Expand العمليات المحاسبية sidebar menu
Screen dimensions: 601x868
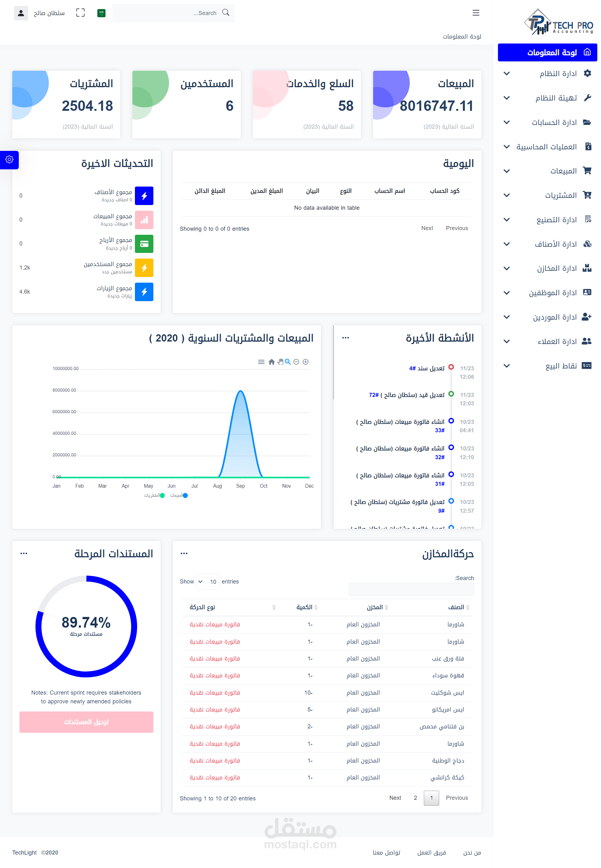click(547, 147)
